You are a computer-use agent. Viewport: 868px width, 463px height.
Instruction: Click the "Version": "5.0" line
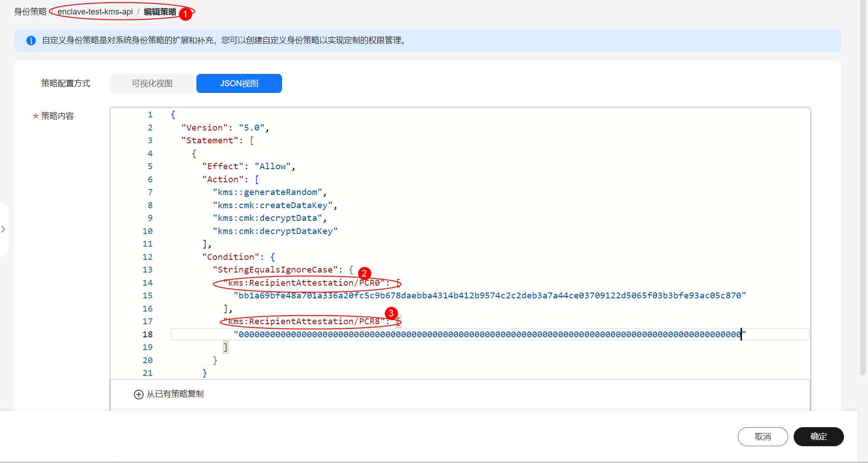click(x=225, y=128)
